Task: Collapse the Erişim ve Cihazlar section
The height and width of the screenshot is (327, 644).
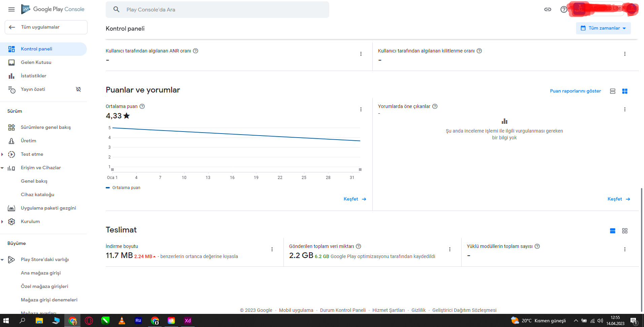Action: coord(2,168)
